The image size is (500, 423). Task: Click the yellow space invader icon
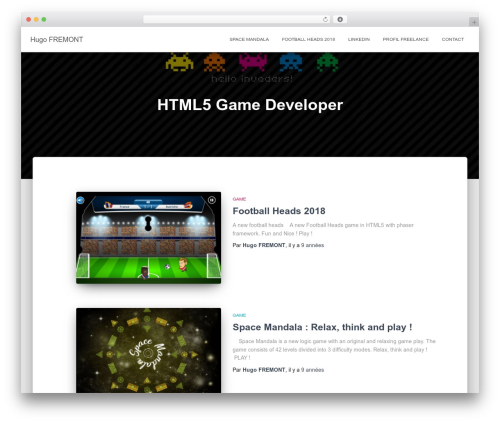[x=180, y=62]
